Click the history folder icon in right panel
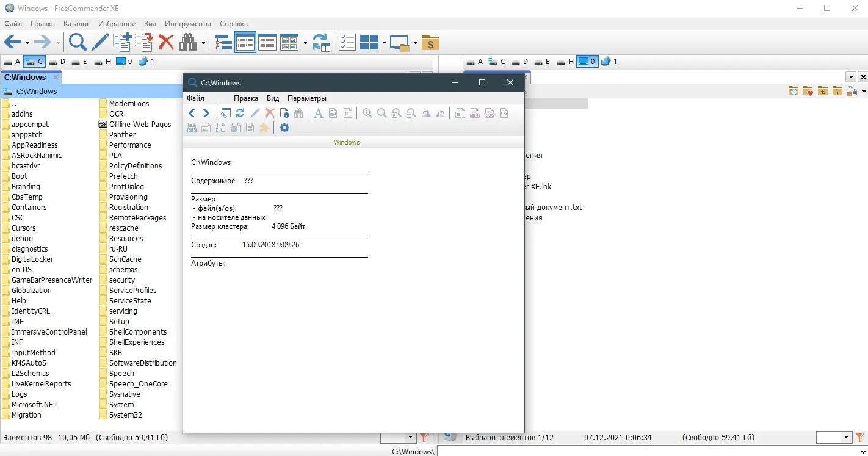Image resolution: width=868 pixels, height=456 pixels. click(x=793, y=91)
